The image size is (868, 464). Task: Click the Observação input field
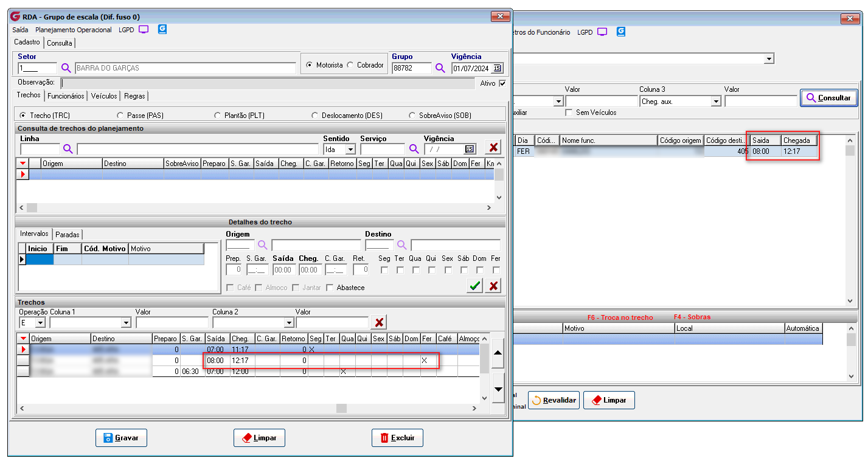point(267,83)
